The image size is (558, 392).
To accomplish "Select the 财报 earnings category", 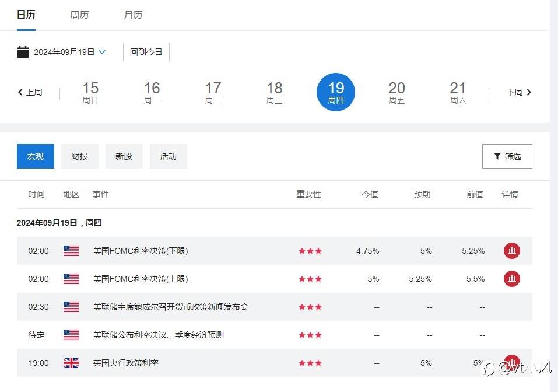I will (79, 156).
